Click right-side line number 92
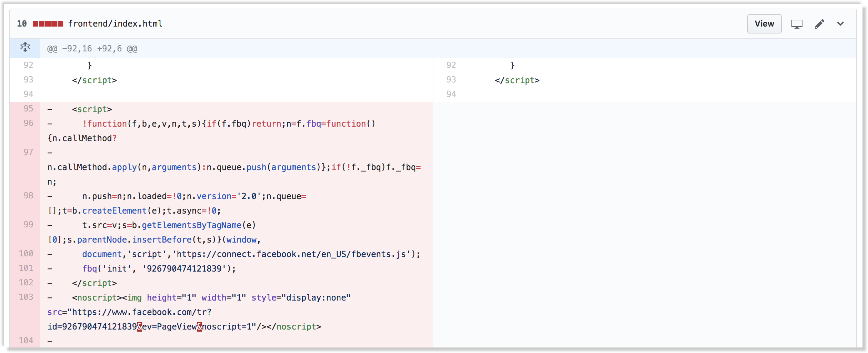 451,65
